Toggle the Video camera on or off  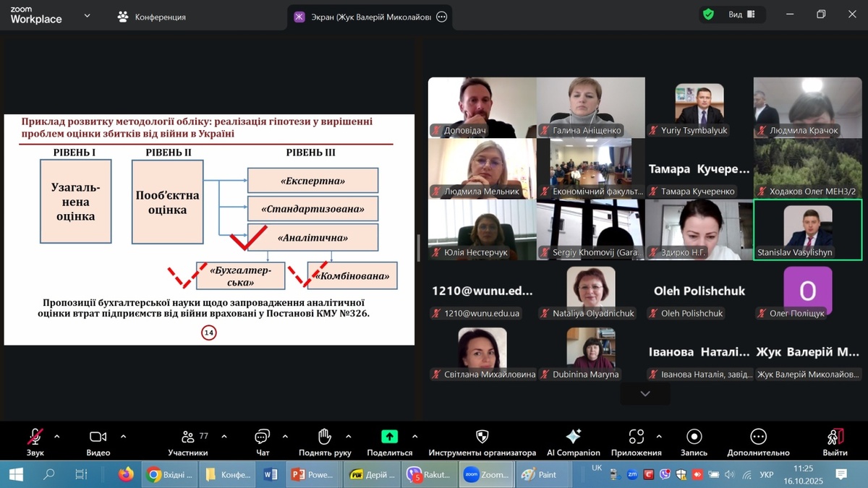coord(98,437)
